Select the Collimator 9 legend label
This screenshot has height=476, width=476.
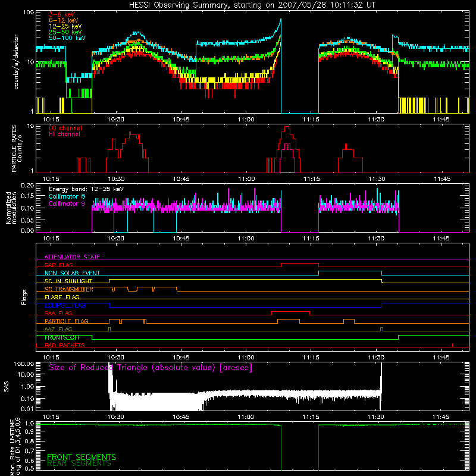(x=67, y=203)
